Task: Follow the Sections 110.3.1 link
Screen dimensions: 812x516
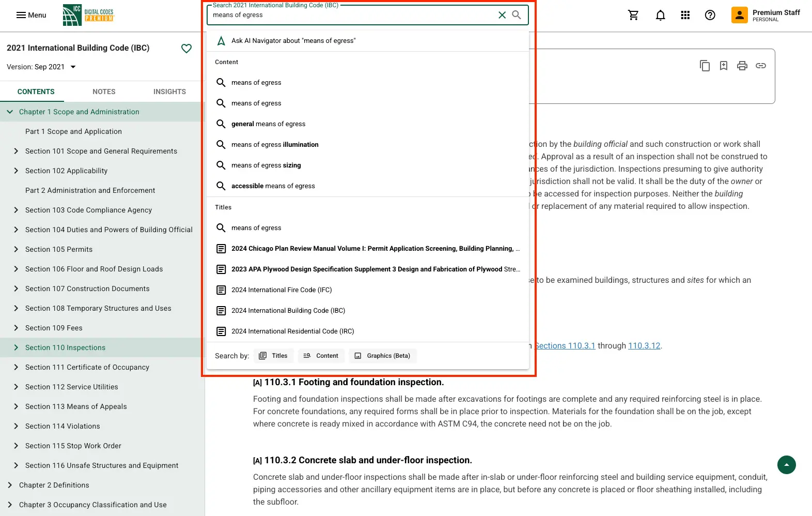Action: [565, 346]
